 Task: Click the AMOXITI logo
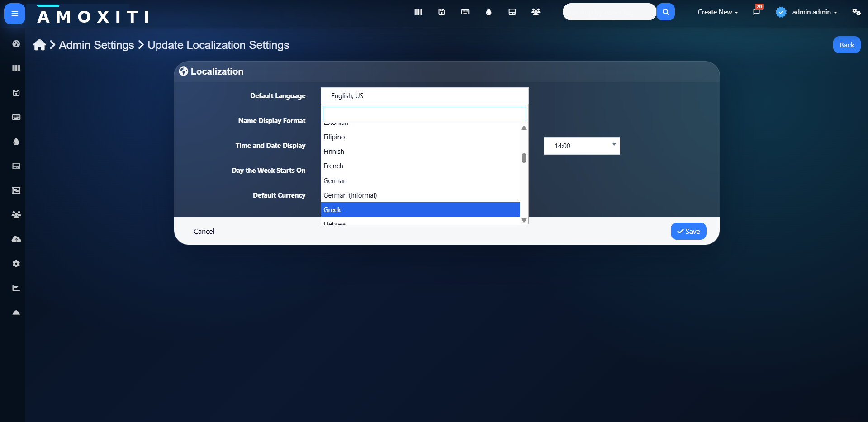(x=93, y=16)
